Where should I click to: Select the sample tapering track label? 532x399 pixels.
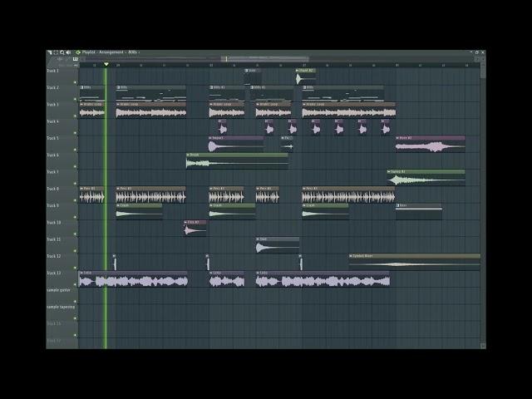click(61, 307)
